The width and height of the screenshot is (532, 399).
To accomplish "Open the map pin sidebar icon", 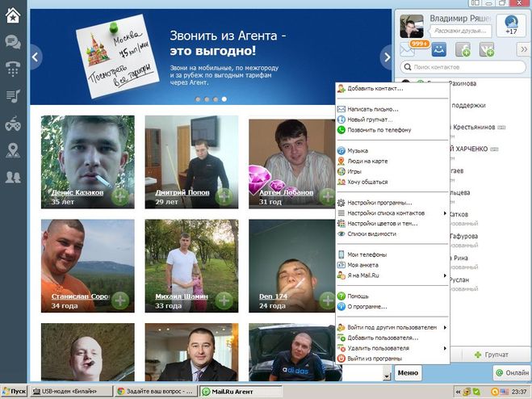I will pyautogui.click(x=13, y=150).
